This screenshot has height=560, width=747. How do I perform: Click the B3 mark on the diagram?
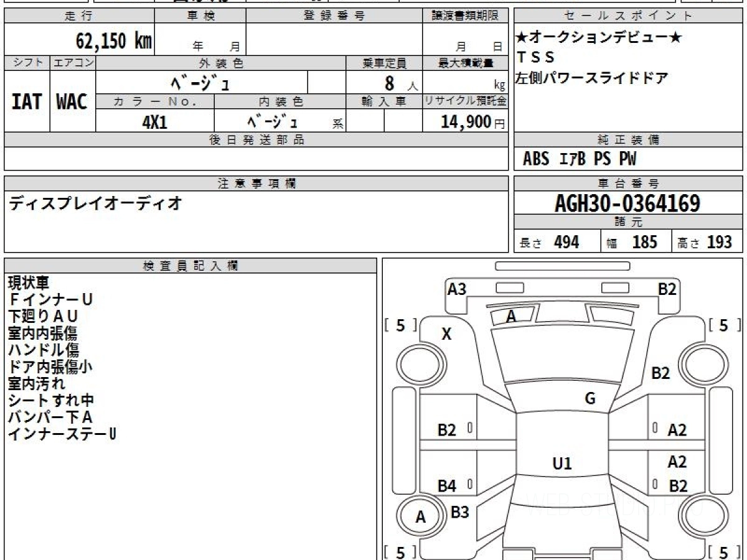(459, 512)
